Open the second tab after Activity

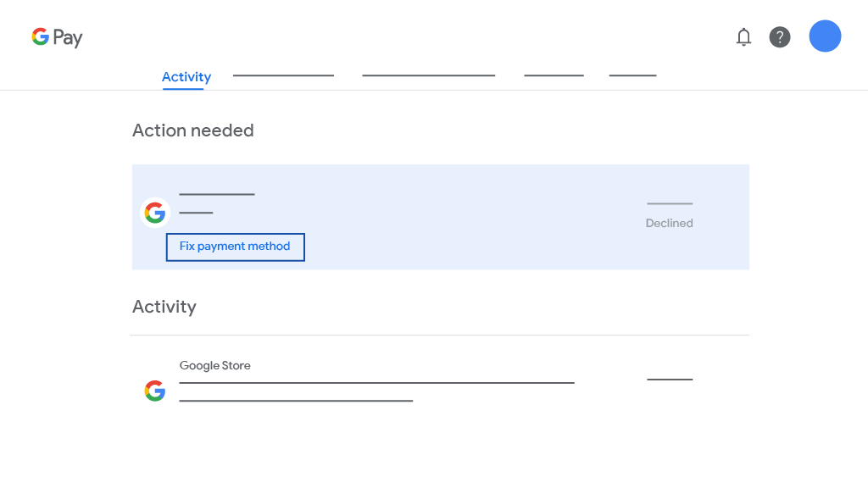pos(283,76)
